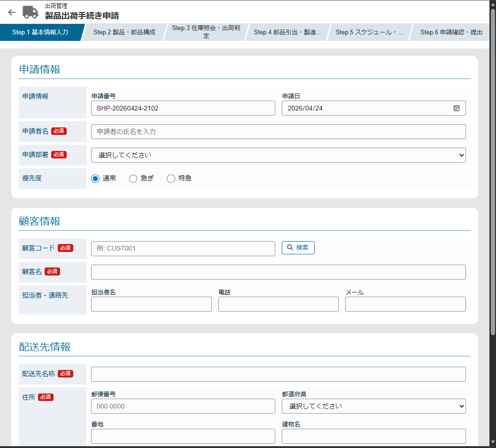
Task: Select Step.4 部品引当・製造 tab
Action: (x=287, y=32)
